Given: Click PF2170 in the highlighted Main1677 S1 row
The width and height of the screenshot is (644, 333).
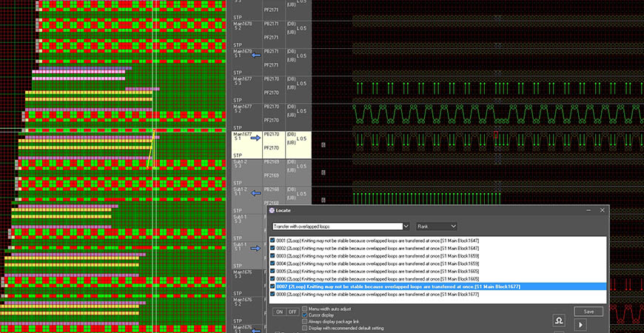Looking at the screenshot, I should pyautogui.click(x=271, y=148).
